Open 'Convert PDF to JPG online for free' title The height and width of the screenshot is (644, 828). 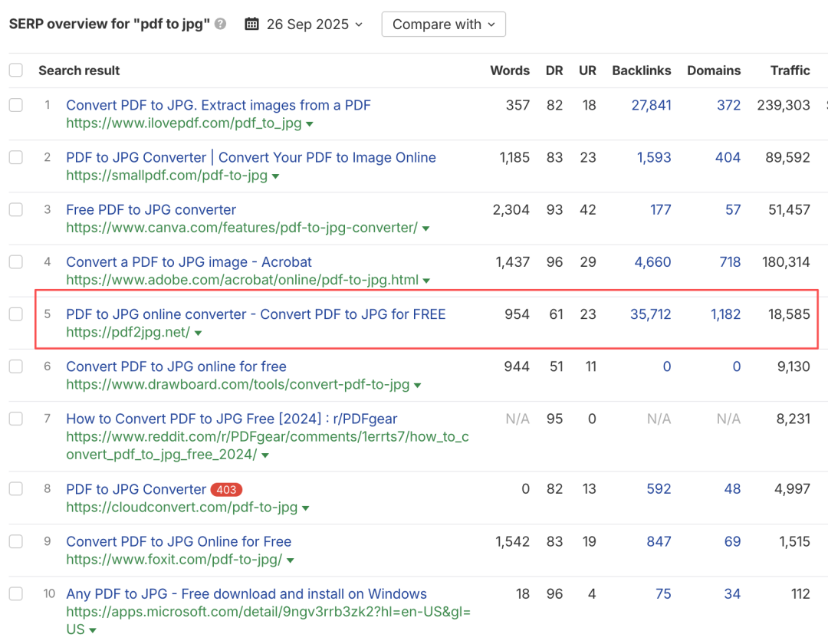(x=176, y=366)
